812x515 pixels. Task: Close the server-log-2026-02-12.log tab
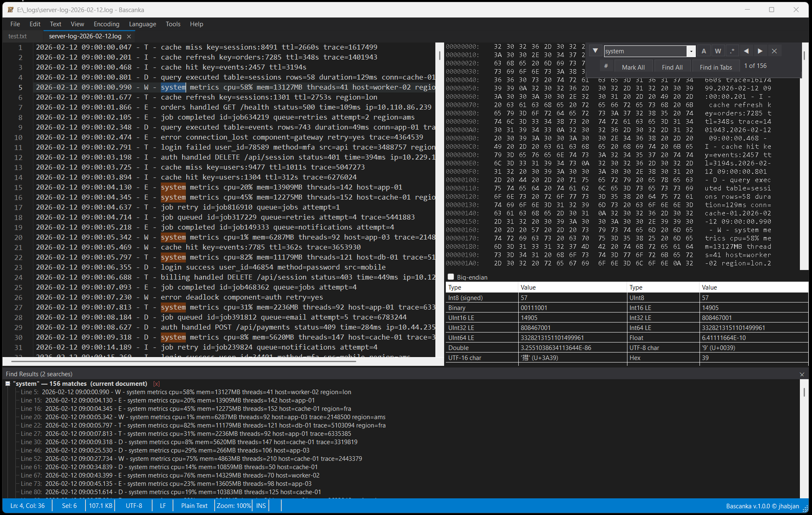pos(129,36)
